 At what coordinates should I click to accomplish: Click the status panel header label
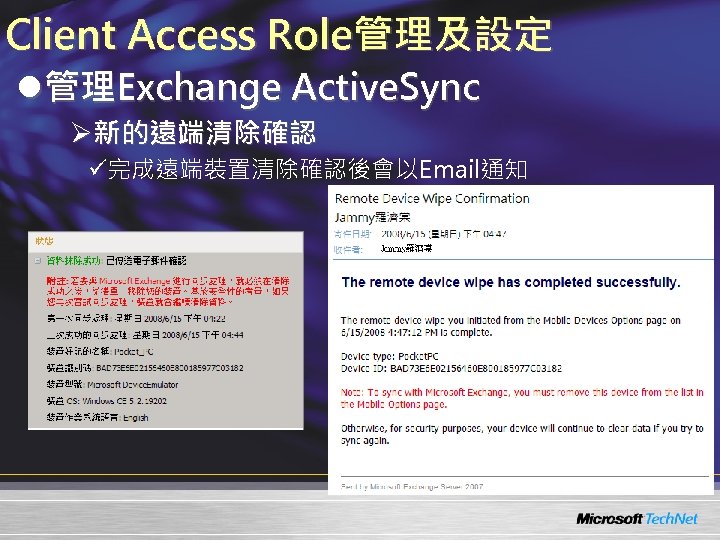(44, 241)
